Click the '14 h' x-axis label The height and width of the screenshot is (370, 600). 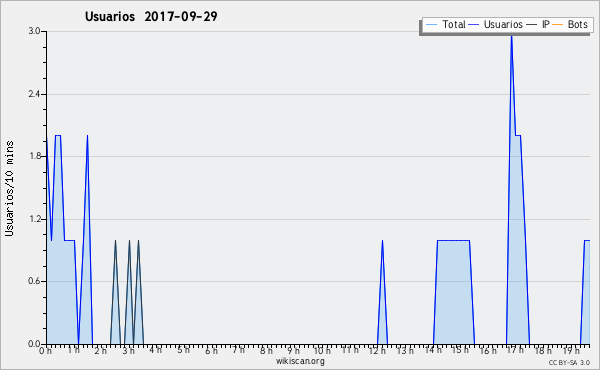pos(433,350)
